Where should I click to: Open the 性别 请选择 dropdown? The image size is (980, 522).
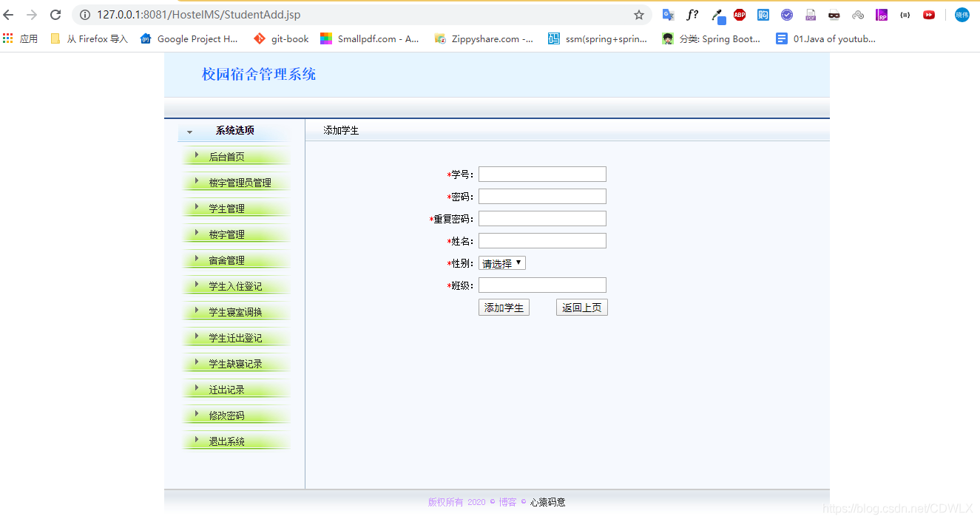click(501, 262)
